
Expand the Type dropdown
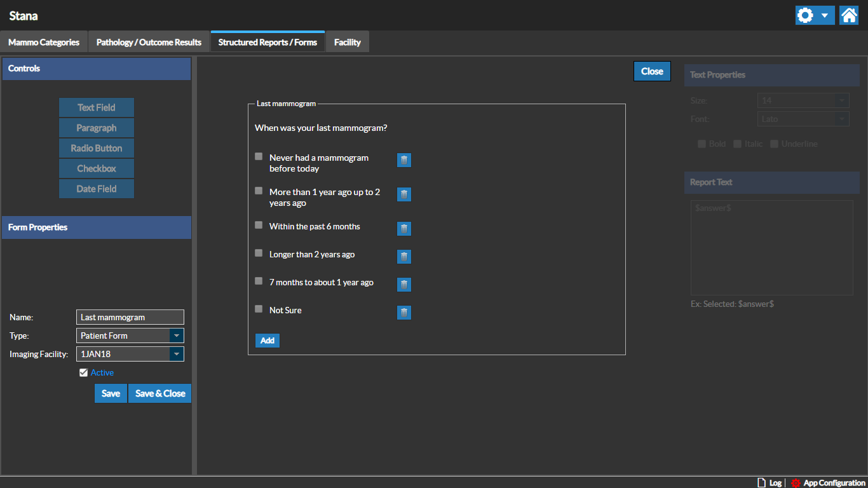(177, 335)
